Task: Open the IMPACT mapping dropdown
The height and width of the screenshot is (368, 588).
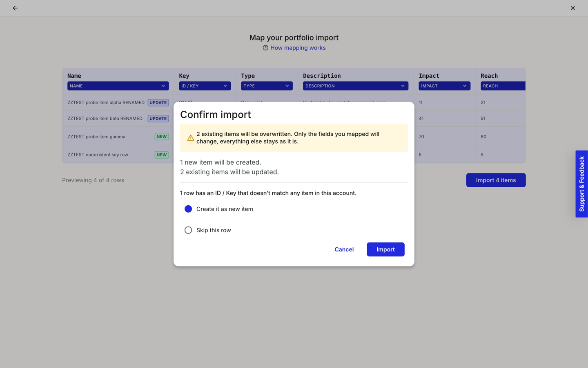Action: tap(444, 86)
